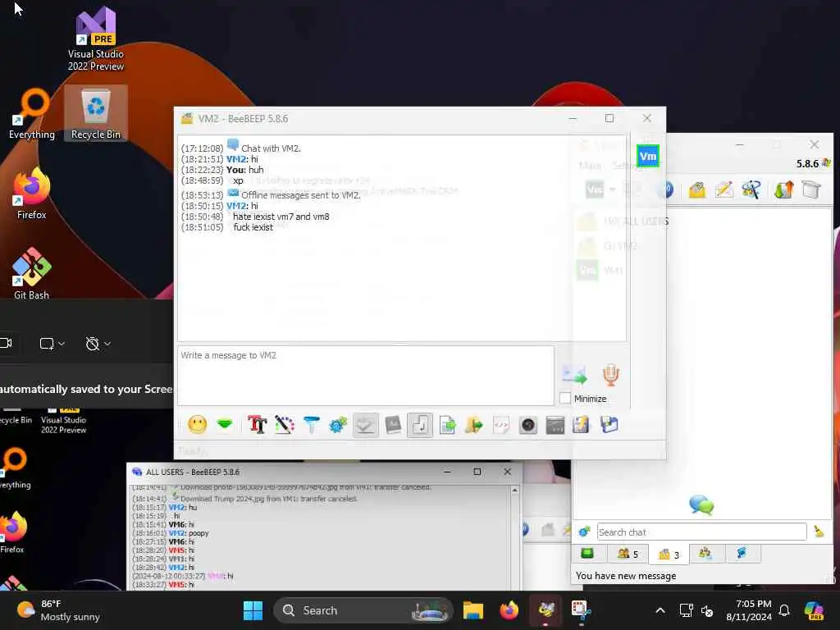Click the broom clear icon beside Search chat

pos(819,532)
